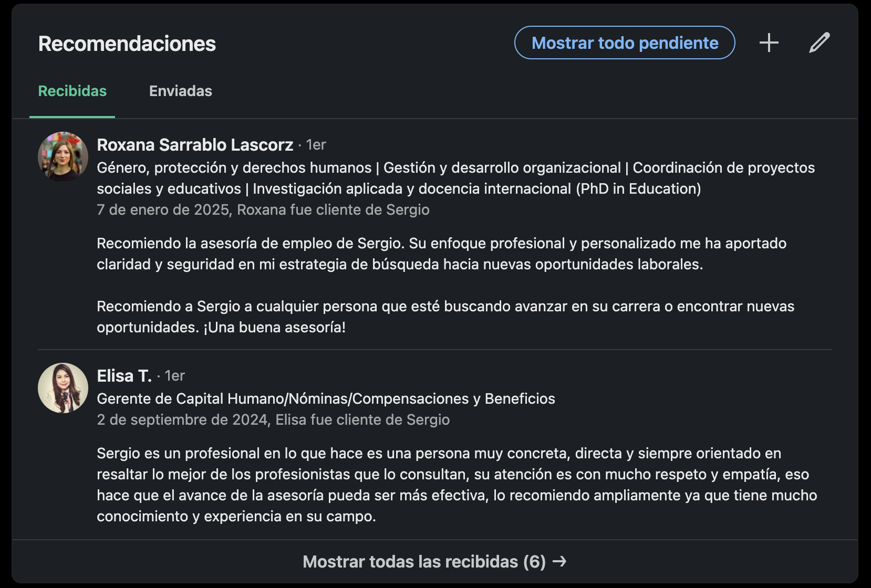Screen dimensions: 871x588
Task: Click the arrow beside Mostrar todas las recibidas
Action: click(560, 561)
